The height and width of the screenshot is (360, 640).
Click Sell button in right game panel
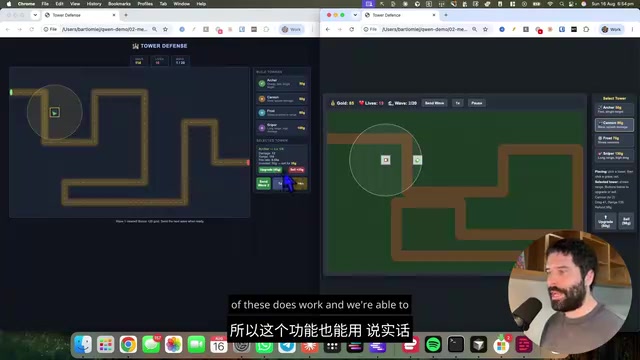(x=626, y=221)
